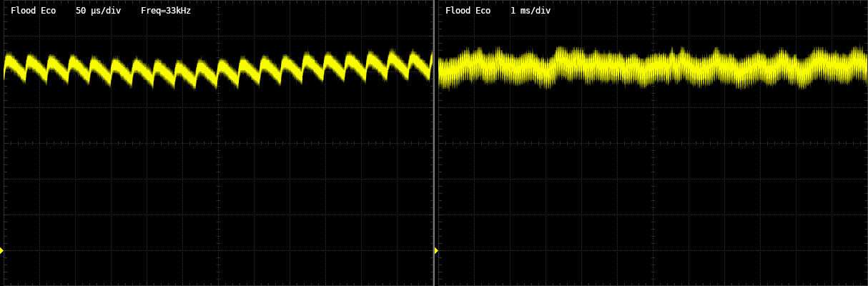Click the left panel's yellow ground marker
The height and width of the screenshot is (286, 868).
click(2, 250)
